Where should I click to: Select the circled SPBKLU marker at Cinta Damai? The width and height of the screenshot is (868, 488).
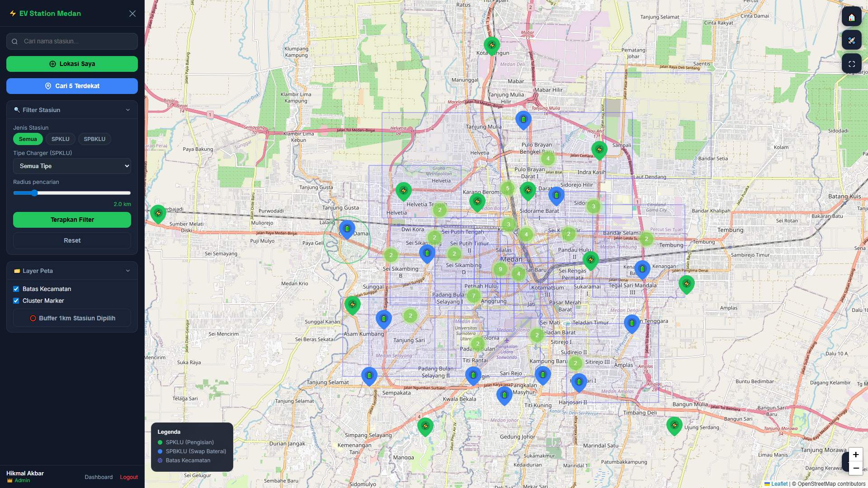click(x=347, y=230)
